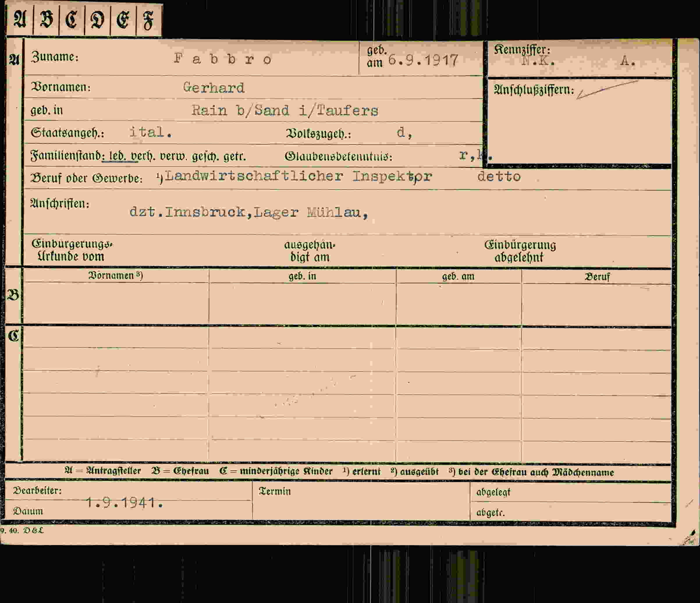The height and width of the screenshot is (603, 700).
Task: Click the typed nationality 'ital.'
Action: (x=151, y=132)
